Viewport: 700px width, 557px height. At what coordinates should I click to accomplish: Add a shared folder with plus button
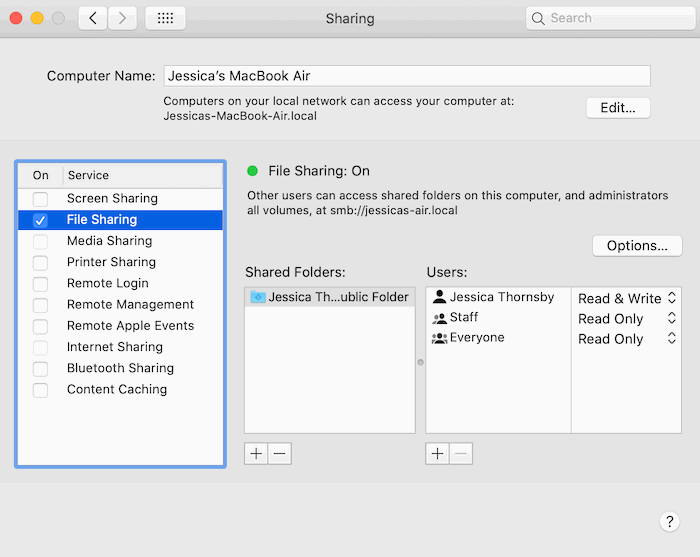[x=256, y=454]
